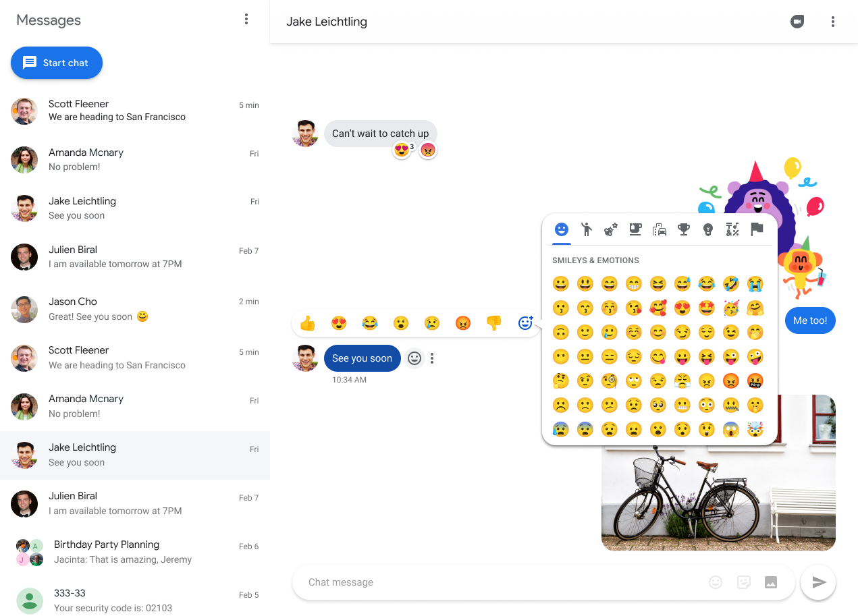React with thumbs up in the reaction bar
The image size is (858, 616).
[x=308, y=323]
